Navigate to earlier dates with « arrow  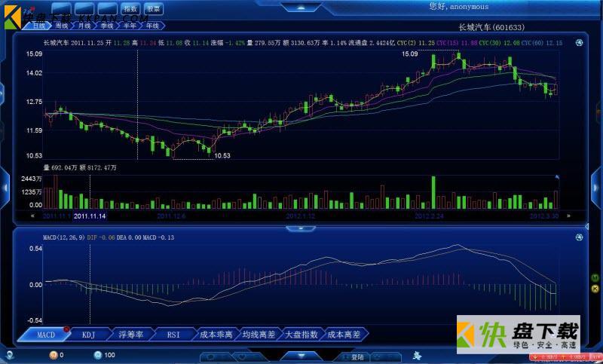pyautogui.click(x=32, y=216)
